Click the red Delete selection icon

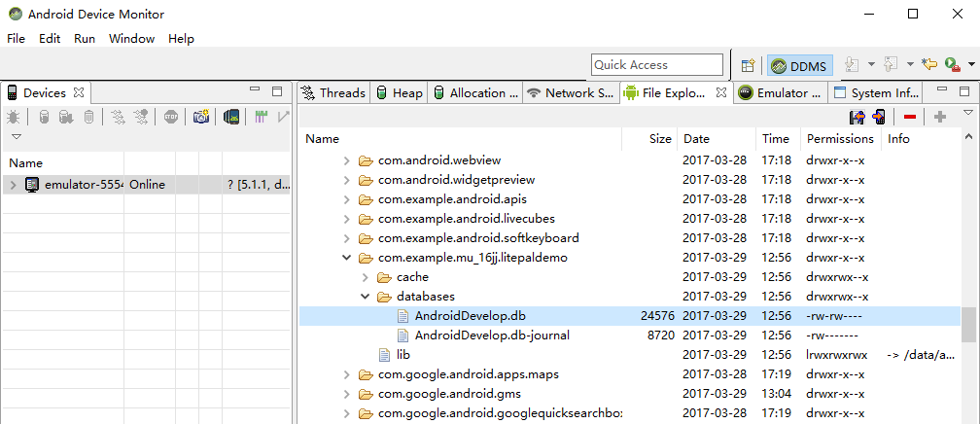[910, 117]
